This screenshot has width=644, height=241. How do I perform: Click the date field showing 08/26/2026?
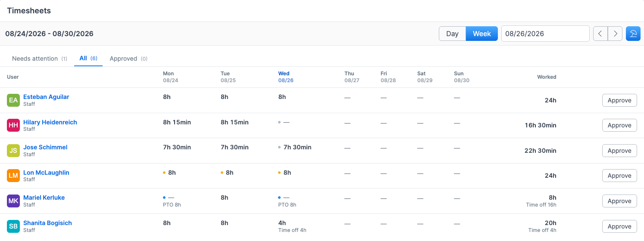click(x=545, y=34)
